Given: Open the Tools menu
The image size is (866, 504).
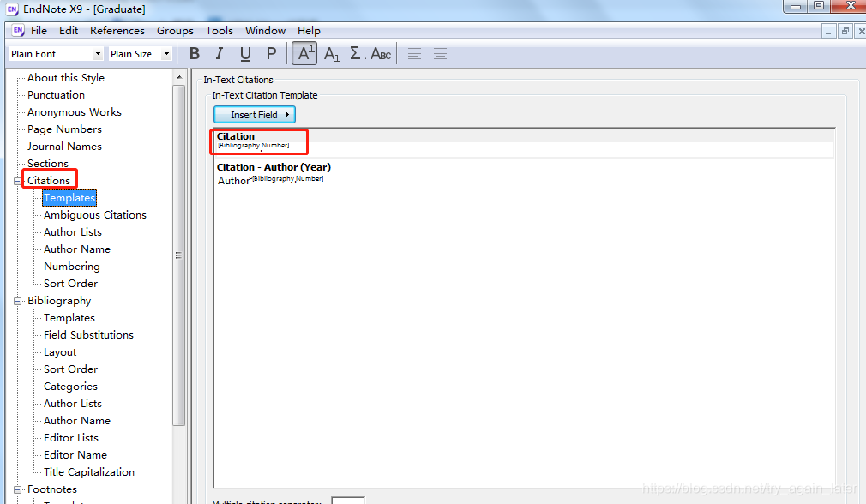Looking at the screenshot, I should [220, 30].
